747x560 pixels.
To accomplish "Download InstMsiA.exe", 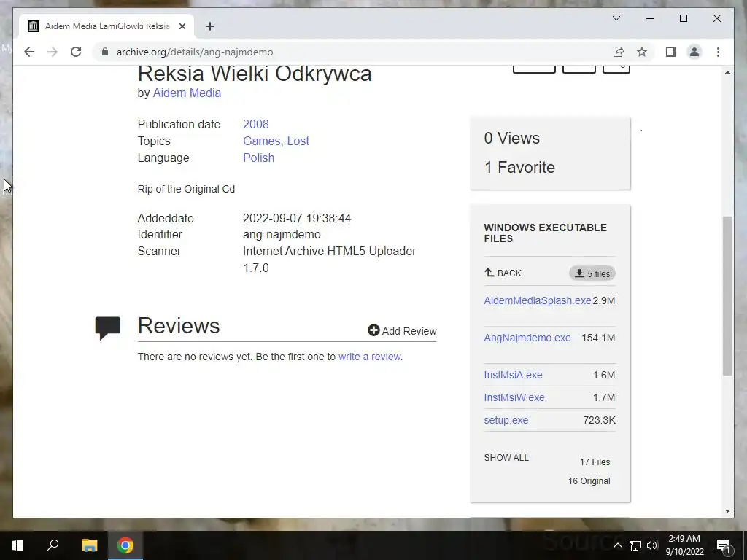I will [x=513, y=375].
